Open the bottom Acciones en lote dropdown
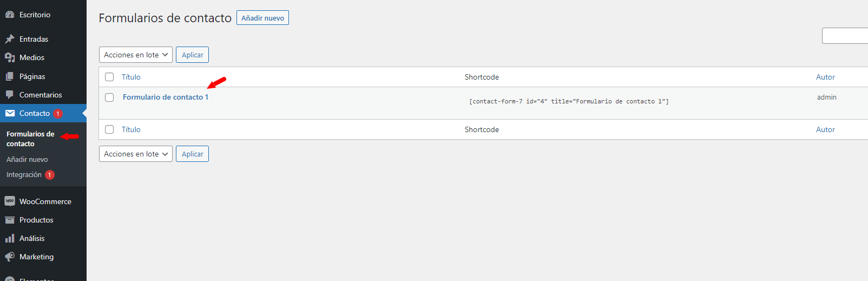Screen dimensions: 868x281 [x=136, y=154]
